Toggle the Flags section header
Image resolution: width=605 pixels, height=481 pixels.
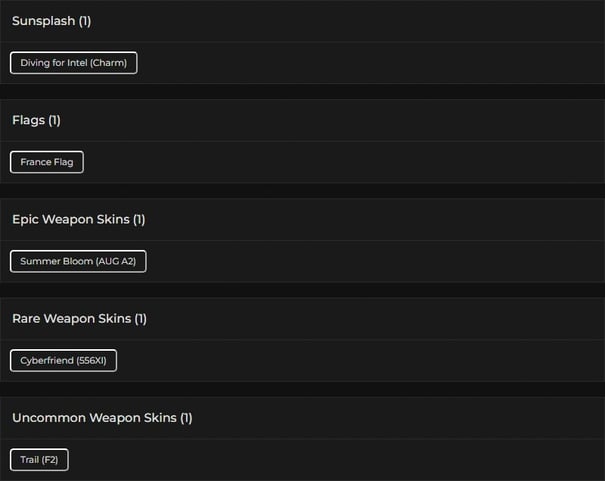tap(29, 120)
